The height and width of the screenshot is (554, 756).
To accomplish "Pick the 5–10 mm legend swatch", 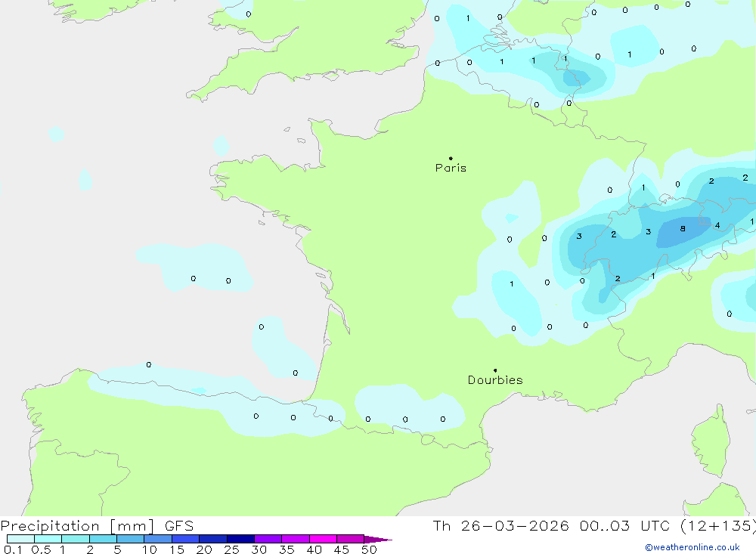I will click(130, 539).
